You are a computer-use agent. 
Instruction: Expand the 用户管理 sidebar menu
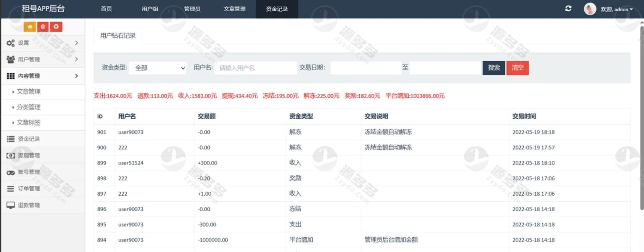tap(42, 60)
